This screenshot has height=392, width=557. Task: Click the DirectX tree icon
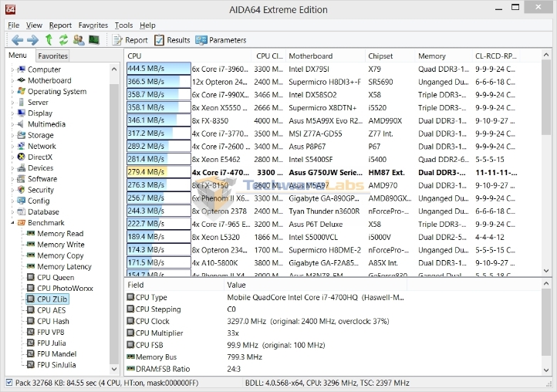22,157
